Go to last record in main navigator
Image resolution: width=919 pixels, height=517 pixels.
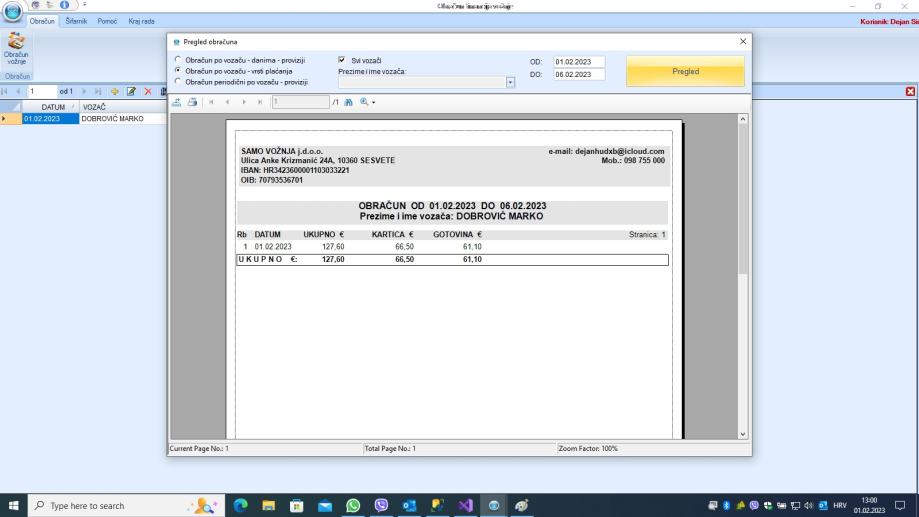pyautogui.click(x=98, y=91)
